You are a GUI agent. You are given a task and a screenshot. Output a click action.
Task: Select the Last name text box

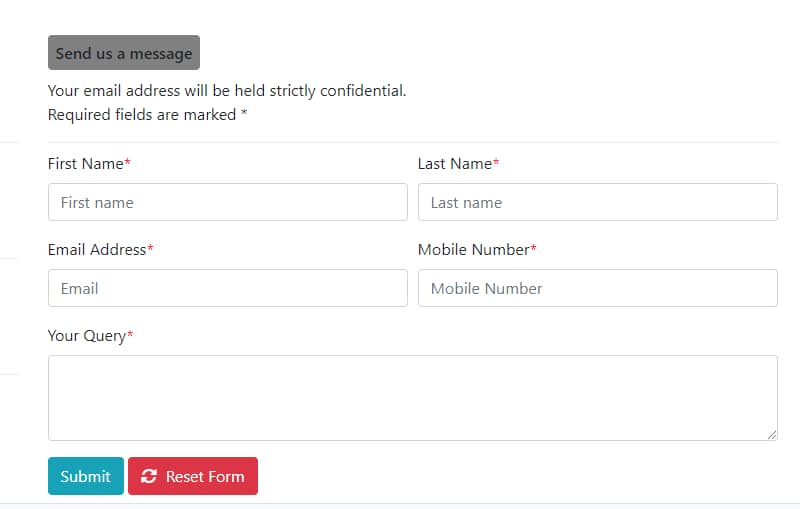pos(597,202)
